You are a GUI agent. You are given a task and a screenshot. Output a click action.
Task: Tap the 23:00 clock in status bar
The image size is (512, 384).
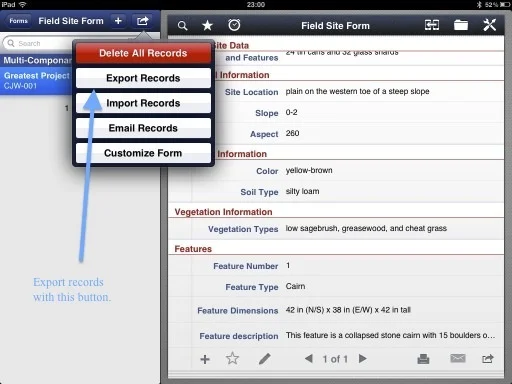(x=256, y=5)
